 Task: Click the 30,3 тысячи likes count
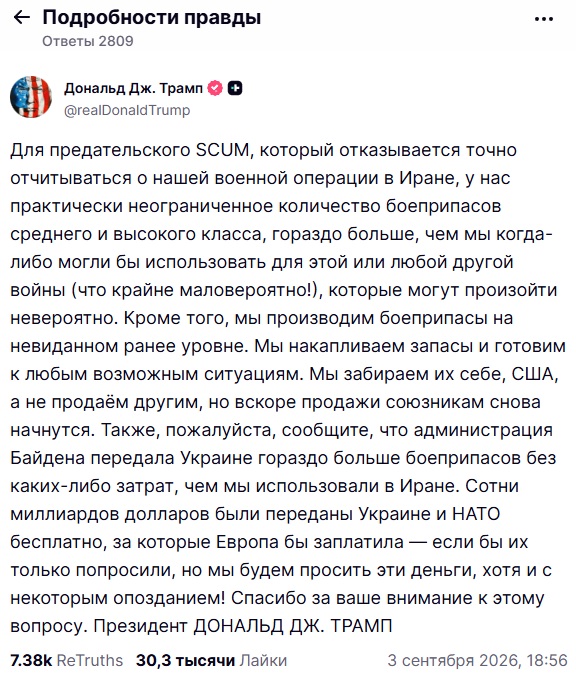186,660
